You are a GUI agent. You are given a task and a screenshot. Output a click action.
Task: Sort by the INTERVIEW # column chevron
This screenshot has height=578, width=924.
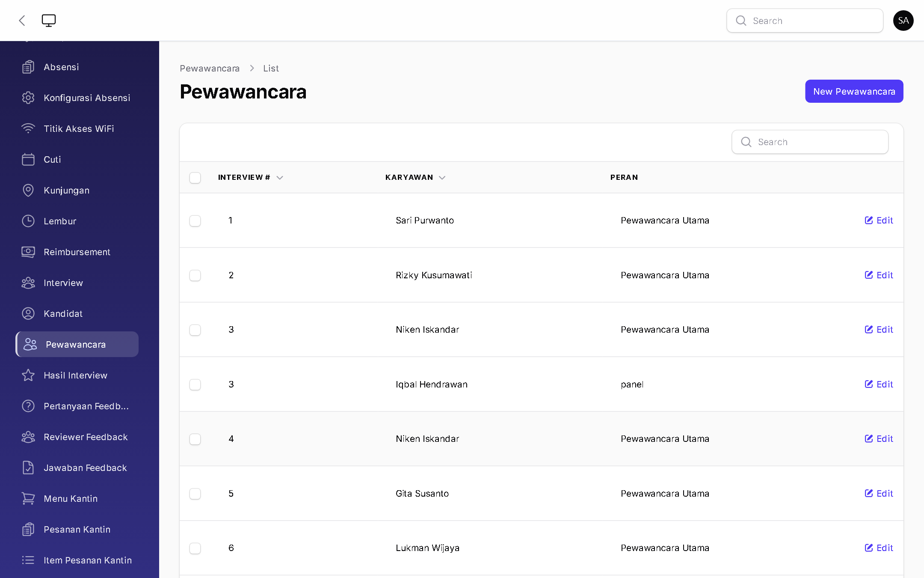[280, 178]
